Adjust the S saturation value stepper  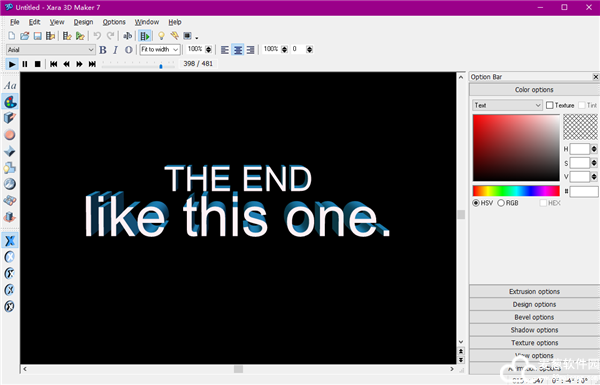[594, 163]
